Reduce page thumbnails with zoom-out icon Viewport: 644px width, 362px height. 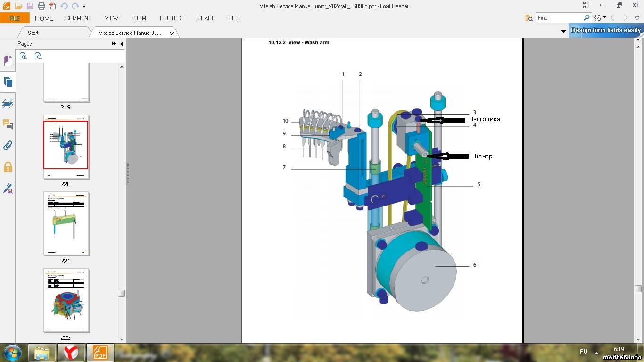tap(38, 56)
